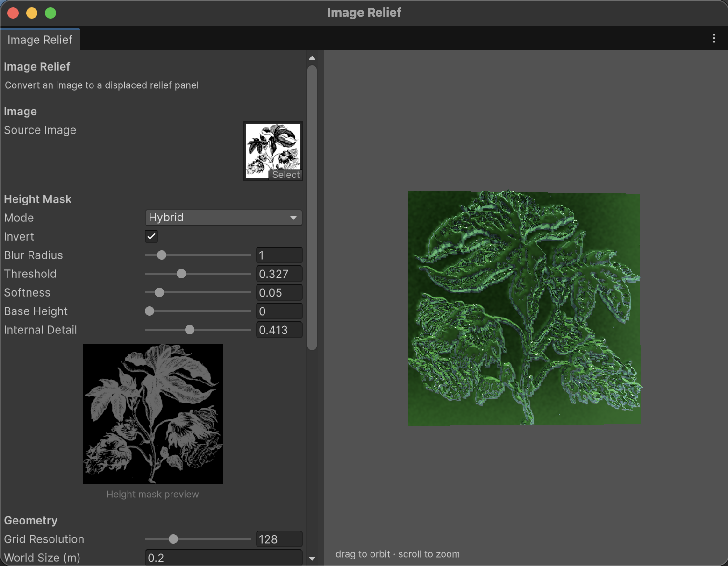Focus the Softness value field showing 0.05
Screen dimensions: 728x566
point(279,292)
